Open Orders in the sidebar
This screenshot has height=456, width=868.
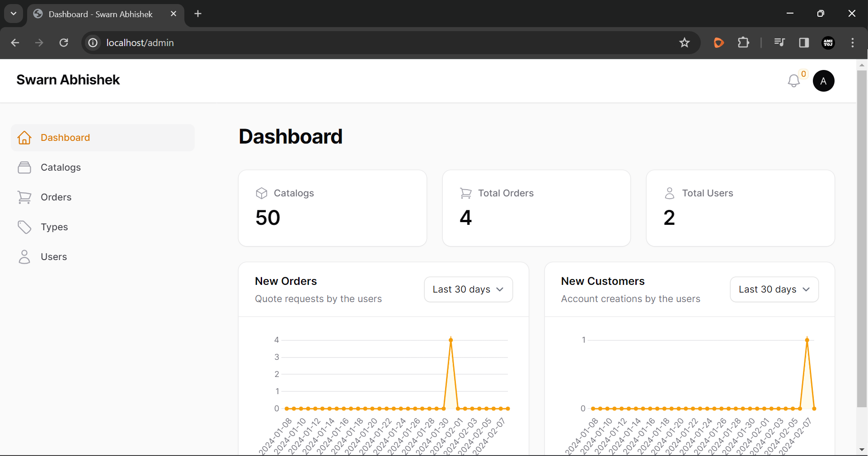coord(103,197)
